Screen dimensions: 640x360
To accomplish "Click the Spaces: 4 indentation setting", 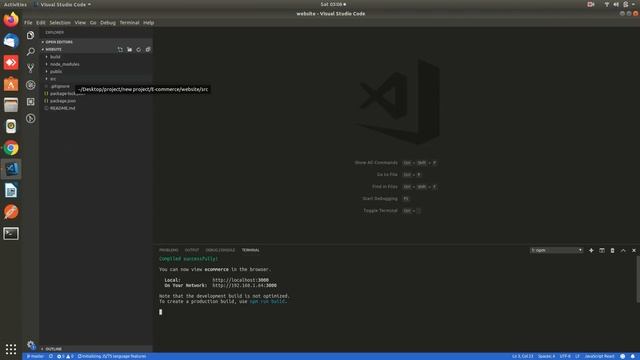I will click(546, 356).
